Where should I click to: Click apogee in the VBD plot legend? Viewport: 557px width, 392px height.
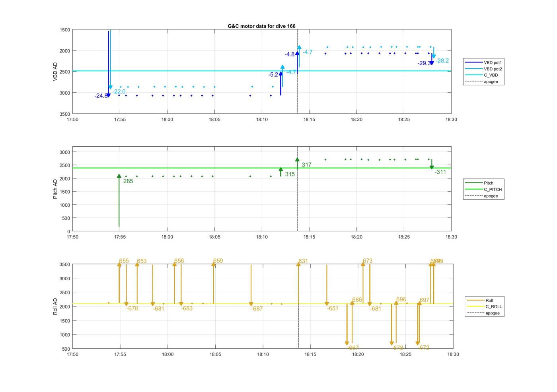(482, 82)
